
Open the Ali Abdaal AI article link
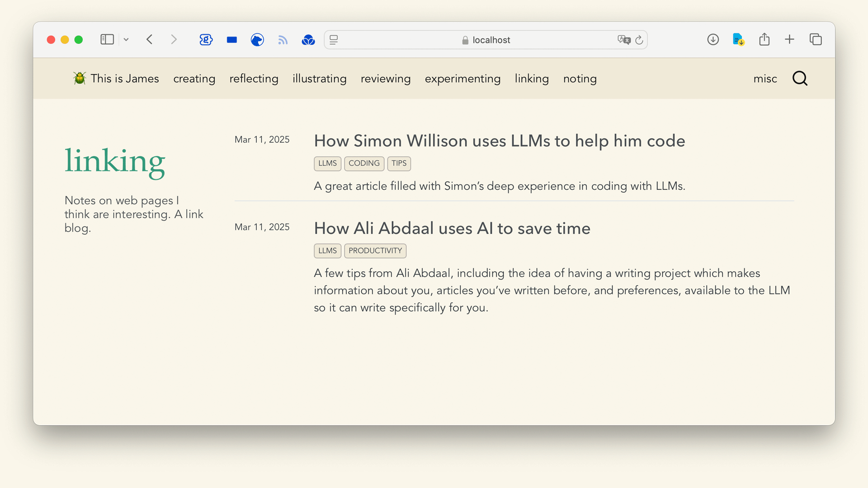(452, 228)
